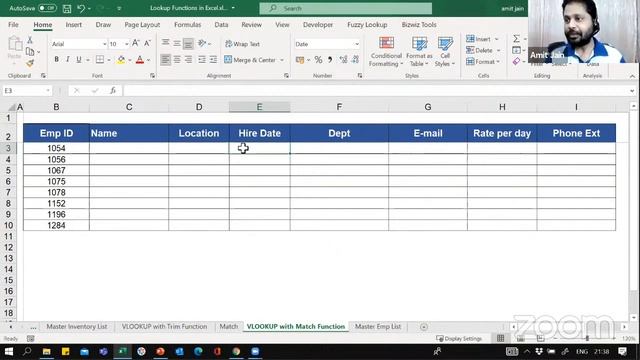Activate the Format Painter brush
Viewport: 640px width, 360px height.
[x=30, y=63]
